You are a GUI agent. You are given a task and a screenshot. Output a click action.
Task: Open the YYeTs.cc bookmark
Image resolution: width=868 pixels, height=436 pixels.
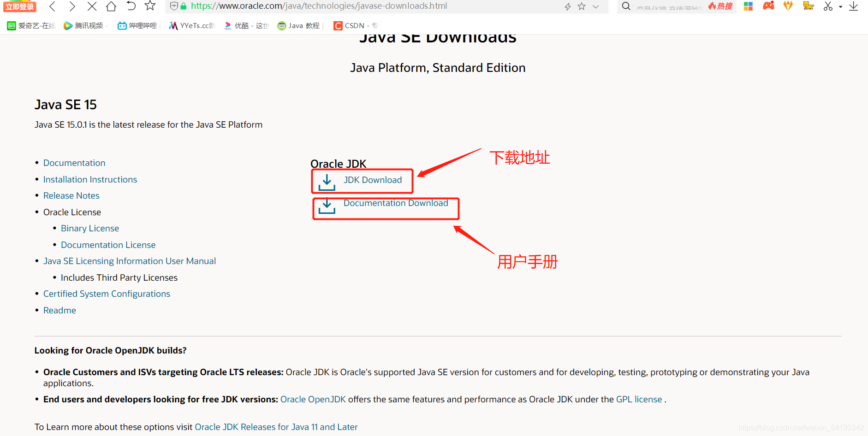click(x=192, y=26)
